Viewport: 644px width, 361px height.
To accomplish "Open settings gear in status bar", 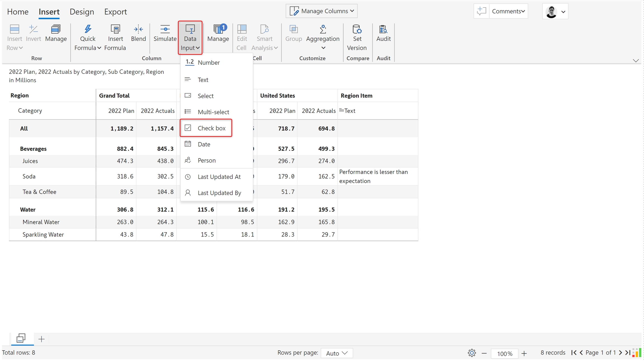I will coord(472,353).
